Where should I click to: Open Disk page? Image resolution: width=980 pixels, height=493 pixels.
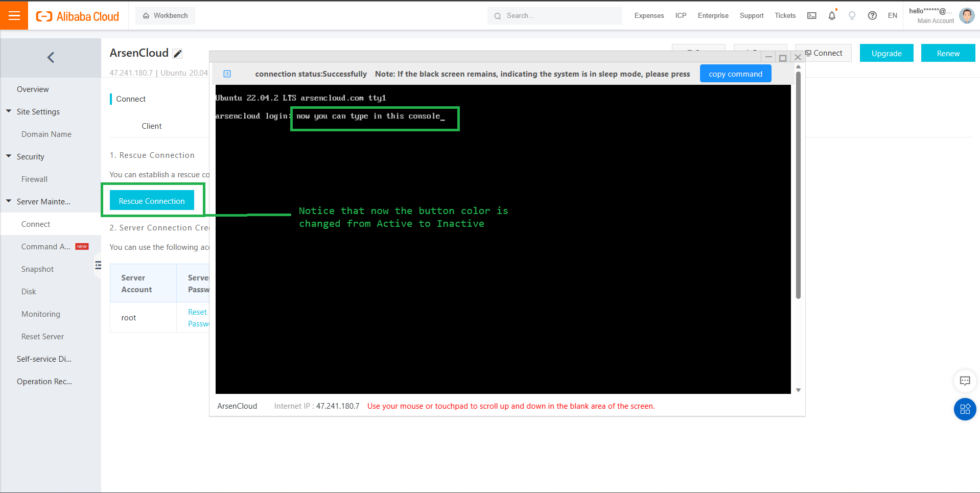pyautogui.click(x=29, y=292)
